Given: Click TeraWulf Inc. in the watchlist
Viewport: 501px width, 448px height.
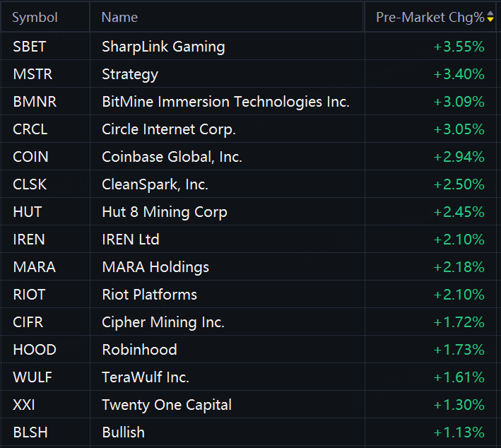Looking at the screenshot, I should point(146,377).
